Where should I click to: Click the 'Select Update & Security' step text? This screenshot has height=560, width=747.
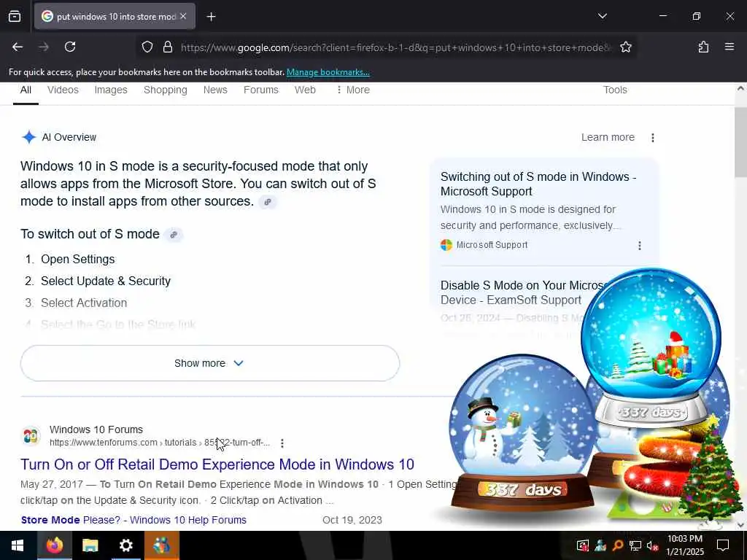(x=106, y=281)
